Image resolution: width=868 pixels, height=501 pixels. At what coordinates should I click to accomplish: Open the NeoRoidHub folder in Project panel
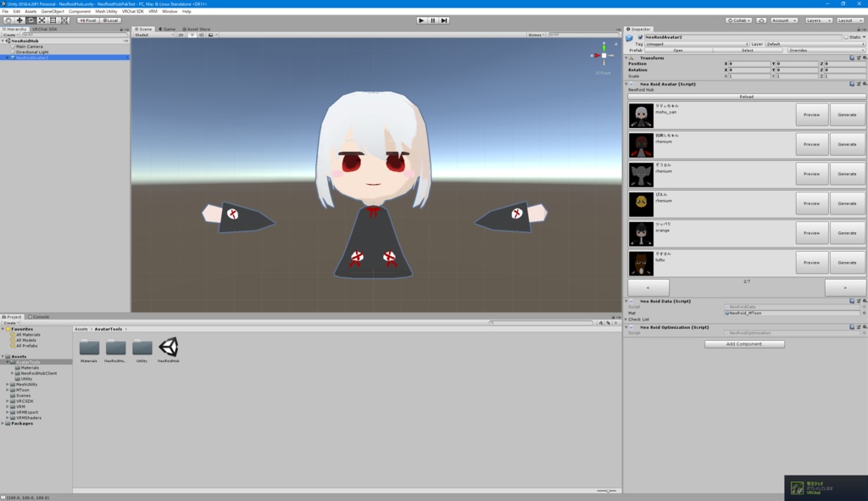tap(116, 348)
